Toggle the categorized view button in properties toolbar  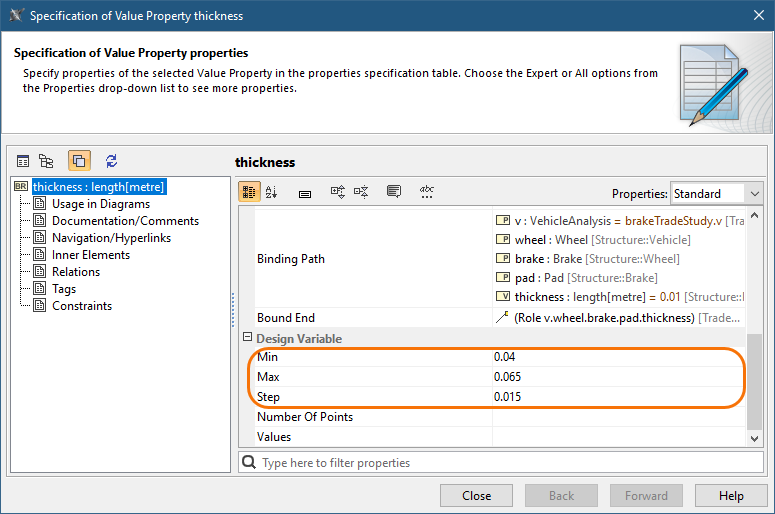249,192
